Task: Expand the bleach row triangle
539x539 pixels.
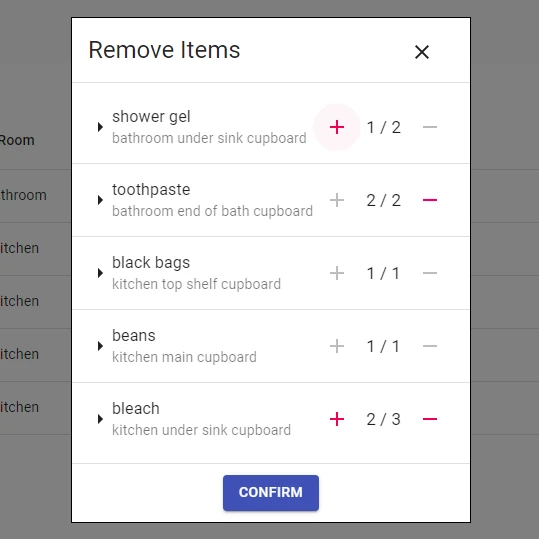Action: [100, 419]
